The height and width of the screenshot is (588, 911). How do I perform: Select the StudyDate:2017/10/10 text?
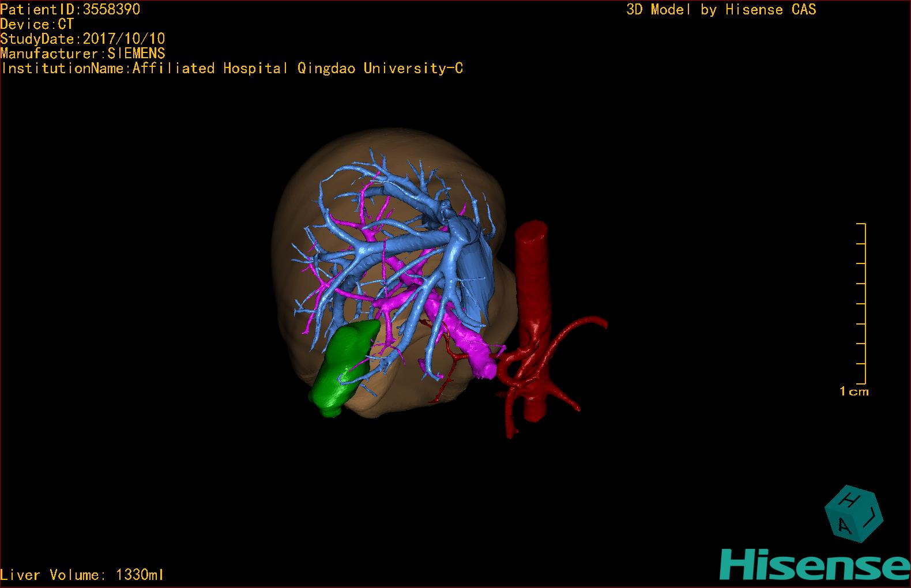click(x=82, y=39)
